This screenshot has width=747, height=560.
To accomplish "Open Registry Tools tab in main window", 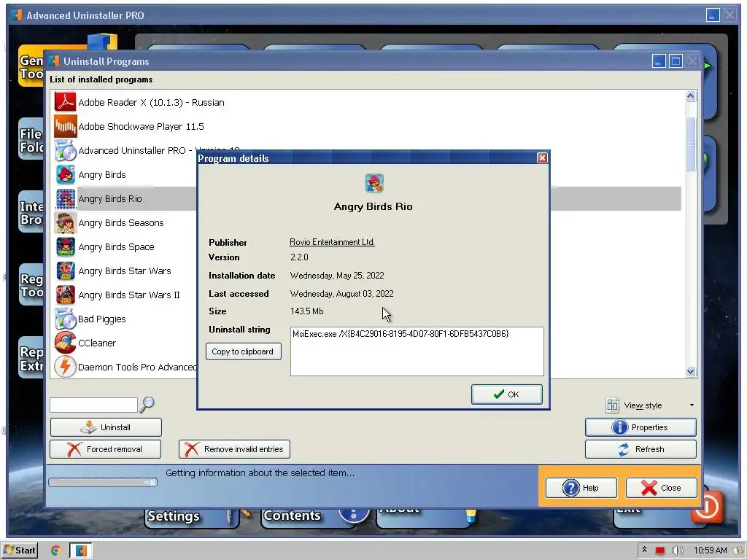I will (31, 285).
